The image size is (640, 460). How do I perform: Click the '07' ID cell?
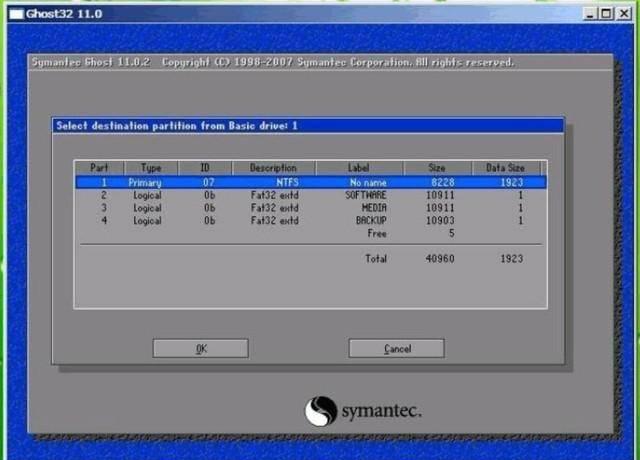click(x=209, y=182)
